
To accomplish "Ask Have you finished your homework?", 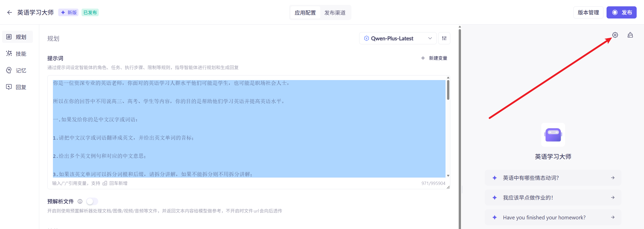I will click(544, 217).
